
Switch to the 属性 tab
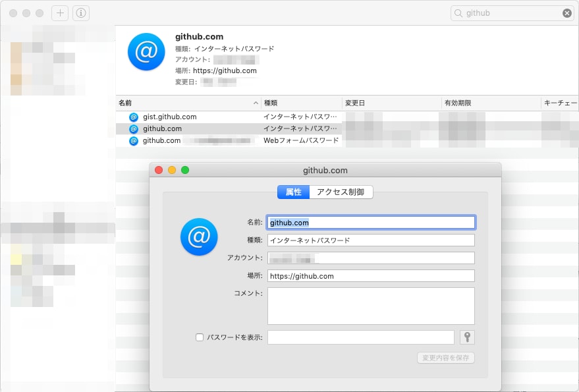point(294,192)
